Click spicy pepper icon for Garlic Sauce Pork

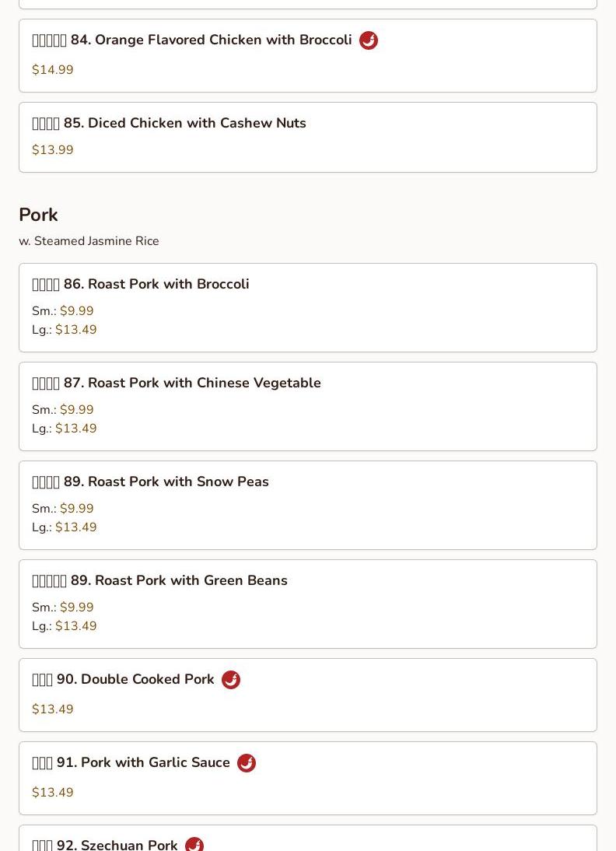(x=247, y=763)
